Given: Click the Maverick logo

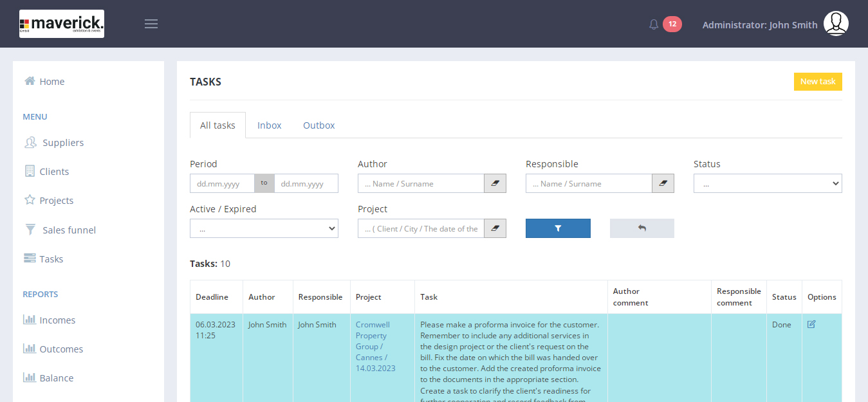Looking at the screenshot, I should (62, 24).
